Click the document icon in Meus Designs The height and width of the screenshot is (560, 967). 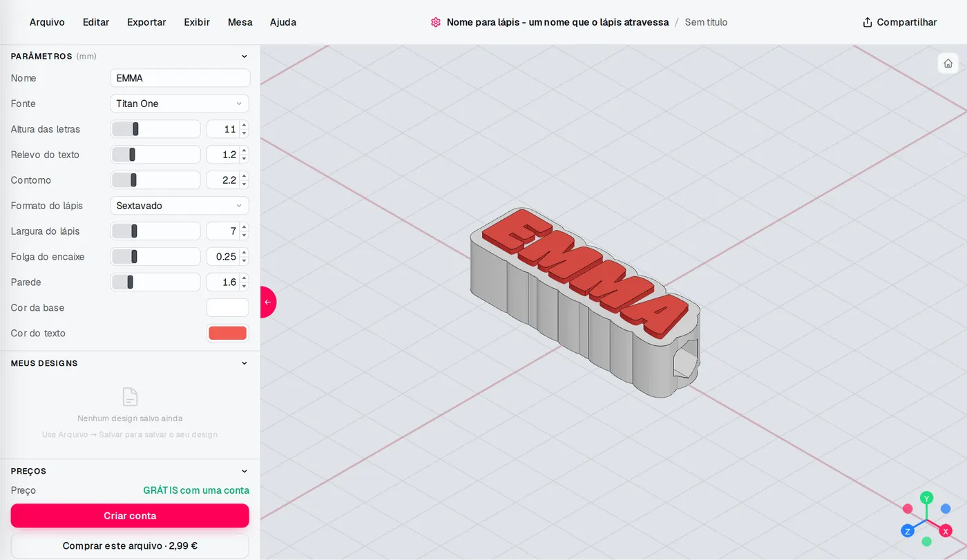pos(130,397)
